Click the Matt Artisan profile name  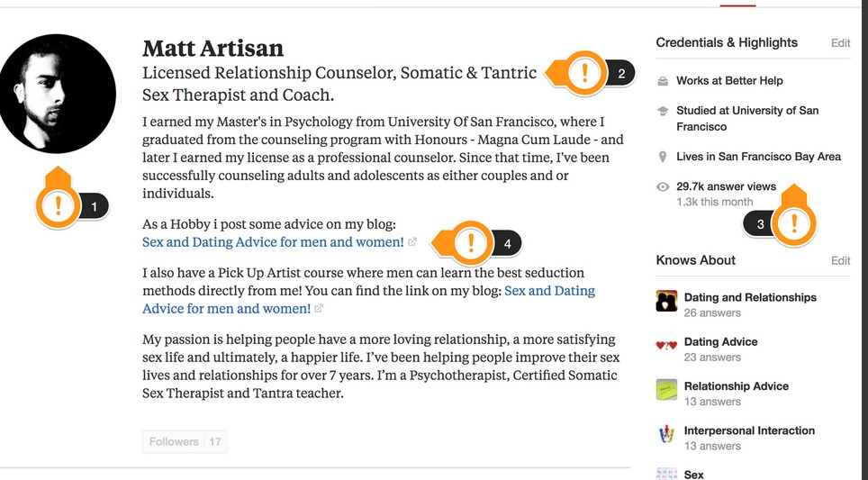pyautogui.click(x=213, y=48)
